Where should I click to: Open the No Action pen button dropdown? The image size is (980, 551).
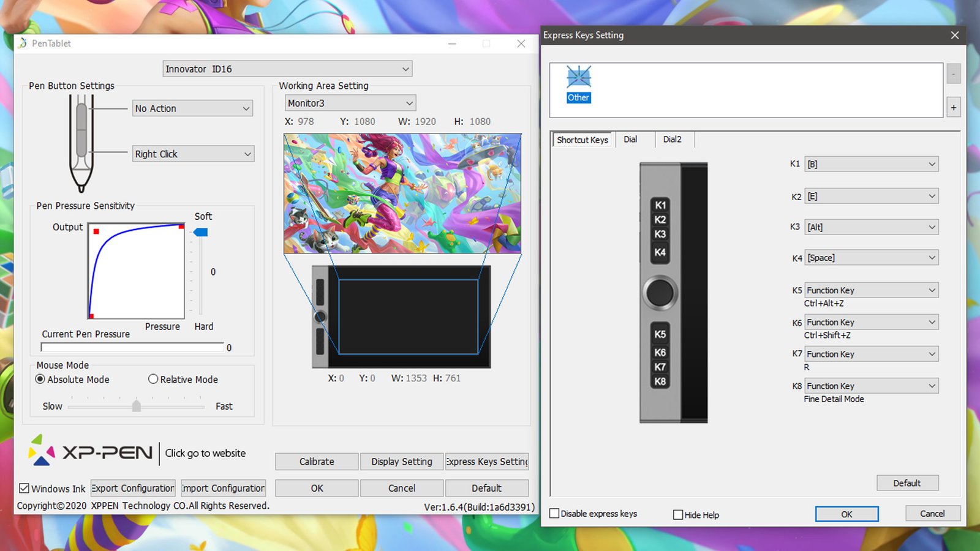[193, 108]
